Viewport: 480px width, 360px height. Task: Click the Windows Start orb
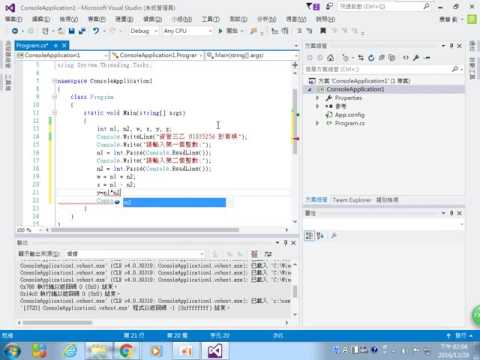pyautogui.click(x=12, y=351)
